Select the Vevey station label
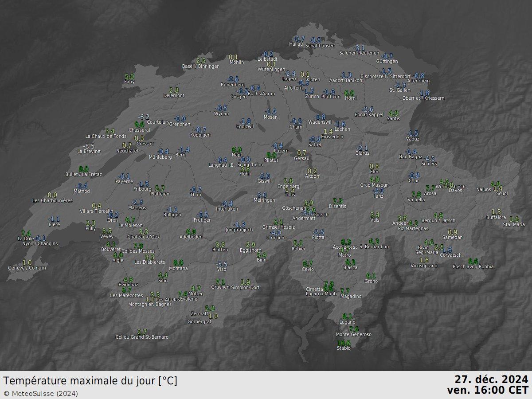This screenshot has width=532, height=399. pyautogui.click(x=107, y=236)
